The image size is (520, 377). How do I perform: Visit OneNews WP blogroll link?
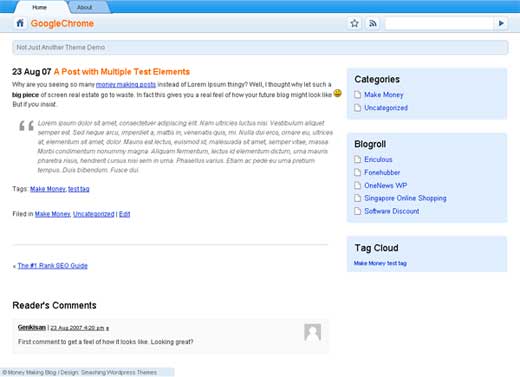(386, 185)
